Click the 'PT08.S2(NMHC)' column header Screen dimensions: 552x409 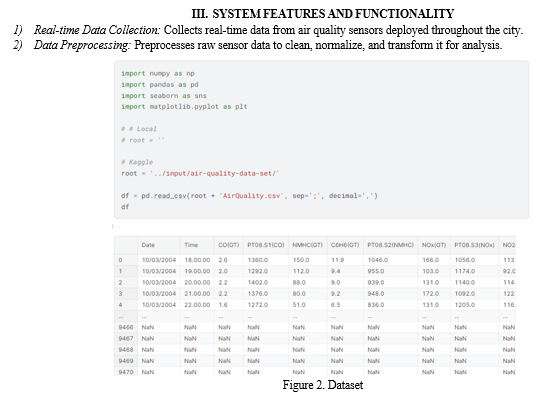(x=391, y=245)
